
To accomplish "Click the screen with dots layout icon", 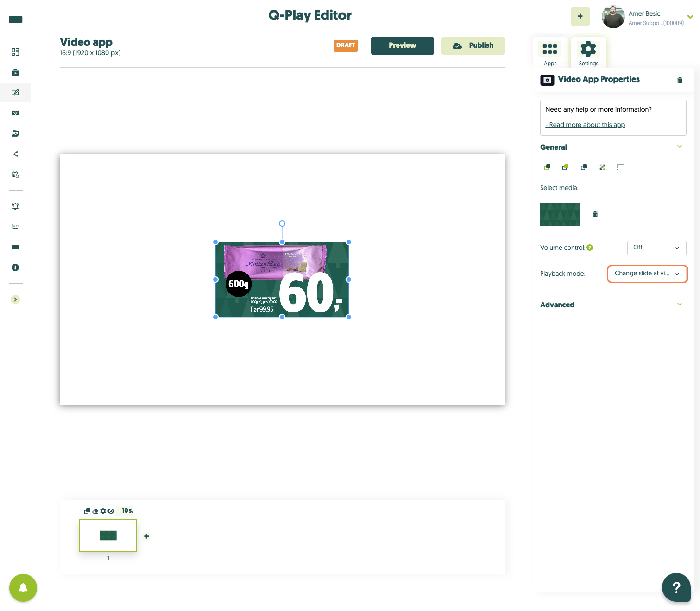I will tap(620, 167).
